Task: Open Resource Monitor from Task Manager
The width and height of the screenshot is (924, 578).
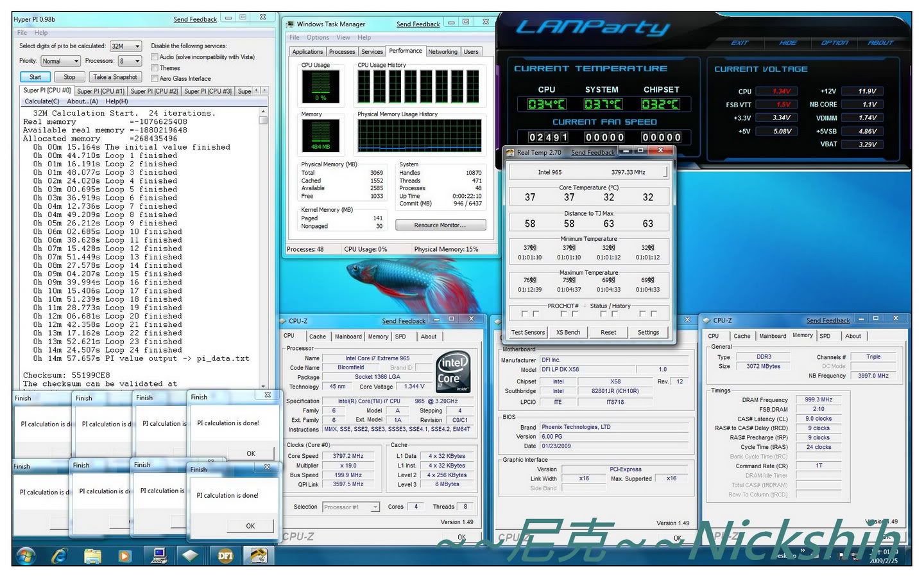Action: pos(440,225)
